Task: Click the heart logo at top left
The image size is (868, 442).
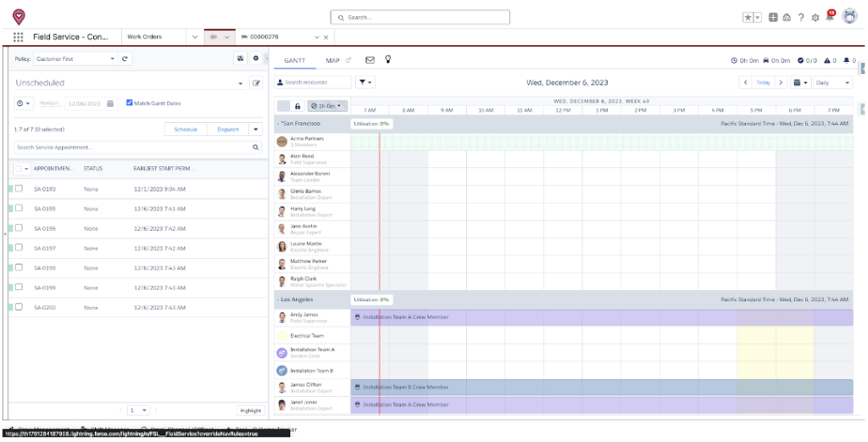Action: 19,17
